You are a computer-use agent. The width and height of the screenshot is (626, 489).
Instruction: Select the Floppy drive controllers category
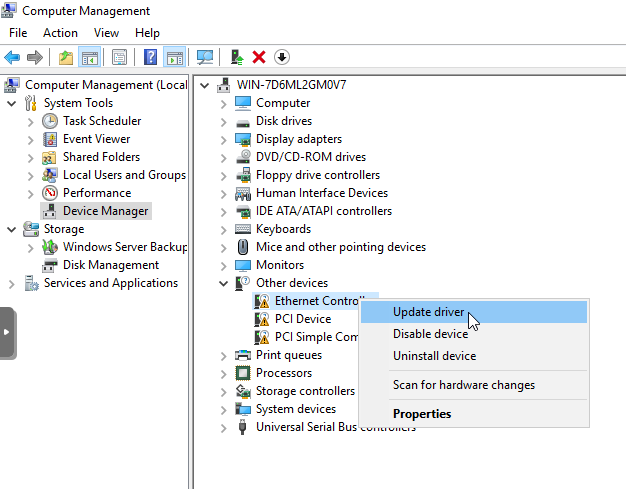(x=318, y=175)
